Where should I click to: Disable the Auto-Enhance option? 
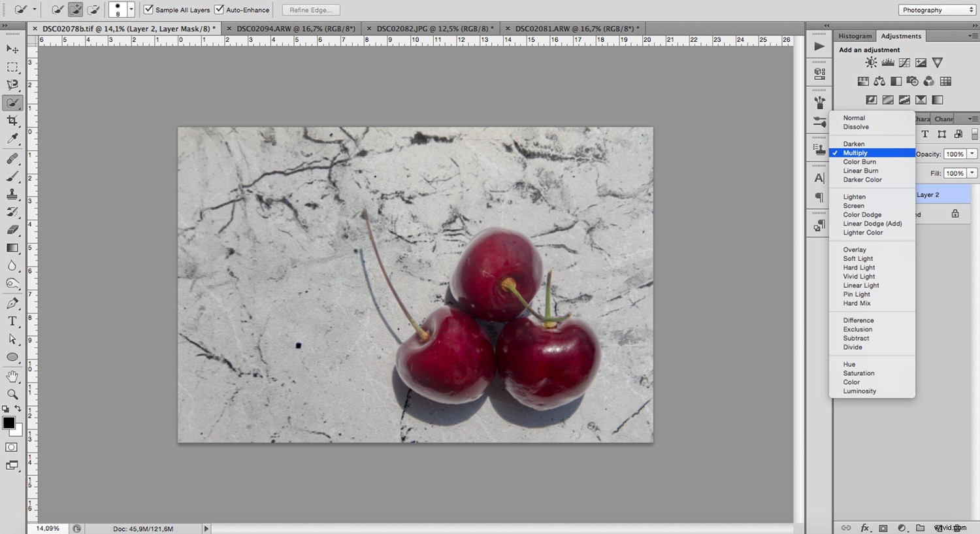tap(220, 10)
